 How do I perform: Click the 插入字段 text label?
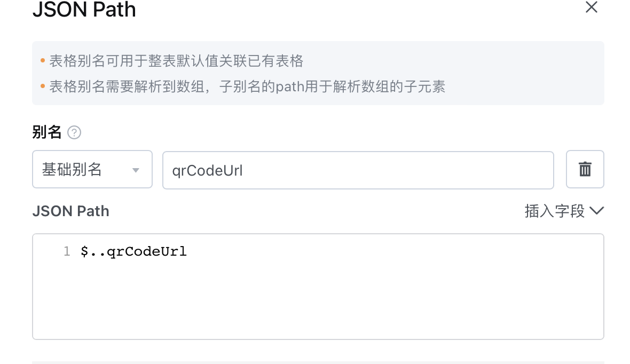(555, 211)
